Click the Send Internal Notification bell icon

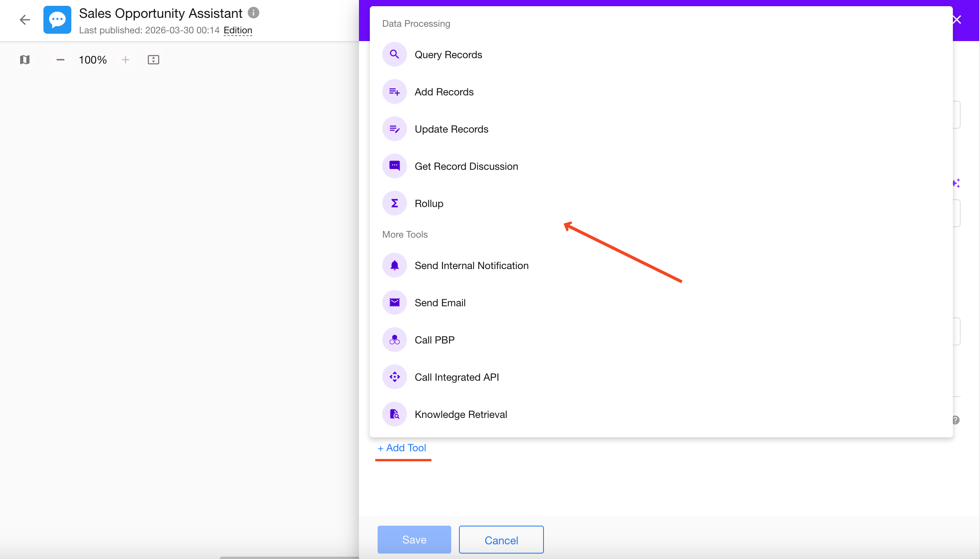pos(394,265)
